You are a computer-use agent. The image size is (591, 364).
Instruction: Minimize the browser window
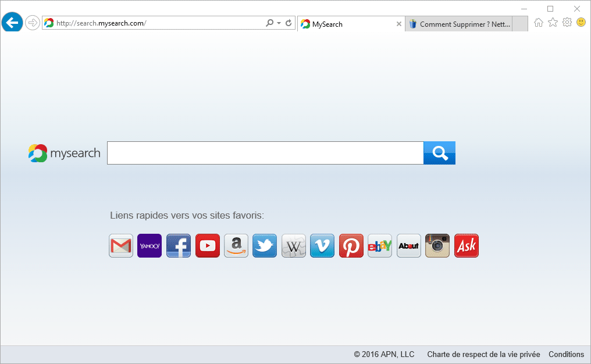[524, 9]
